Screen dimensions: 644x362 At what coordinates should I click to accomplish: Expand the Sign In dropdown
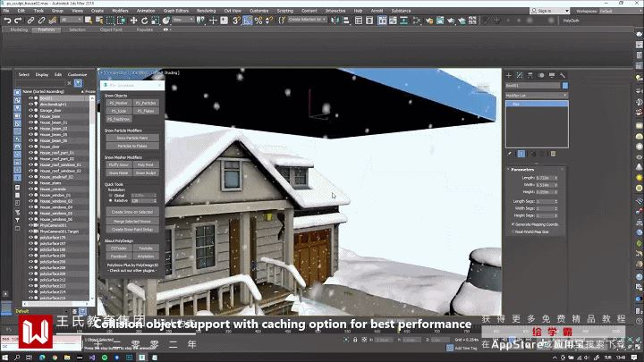(x=567, y=11)
